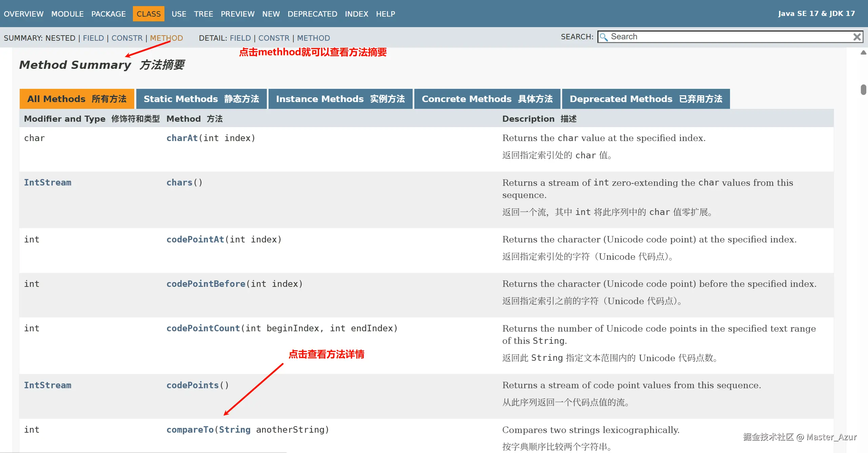Switch to the Static Methods tab

[x=201, y=99]
